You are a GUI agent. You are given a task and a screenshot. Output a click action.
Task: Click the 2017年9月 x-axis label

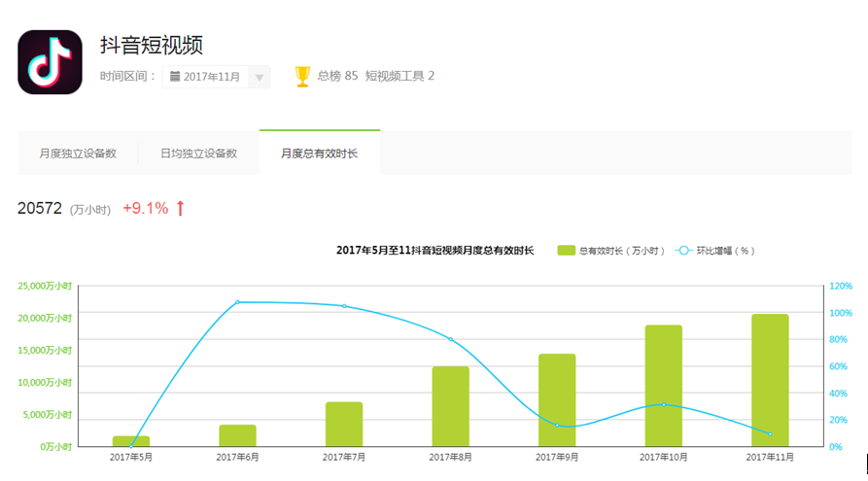click(x=557, y=458)
